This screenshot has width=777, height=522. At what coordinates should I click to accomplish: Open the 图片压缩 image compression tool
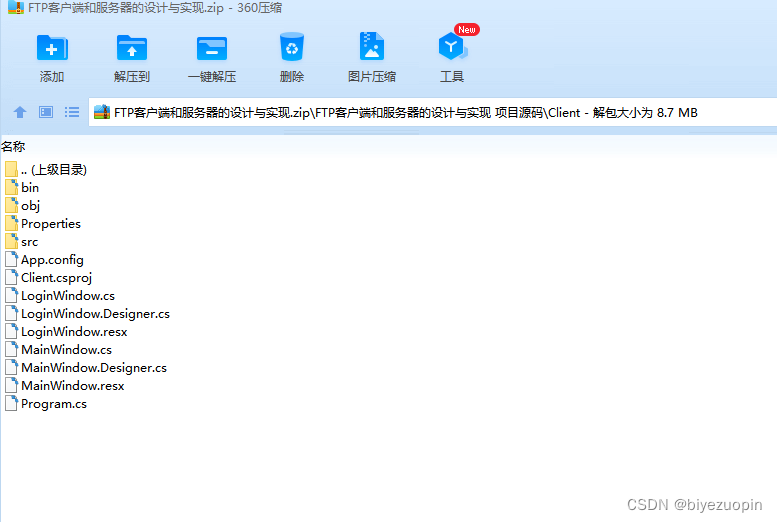[x=372, y=46]
